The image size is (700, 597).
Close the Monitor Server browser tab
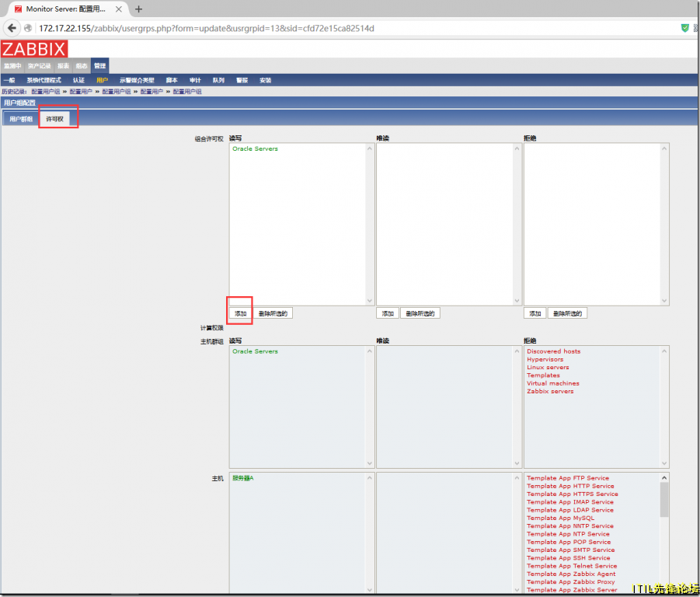[119, 9]
